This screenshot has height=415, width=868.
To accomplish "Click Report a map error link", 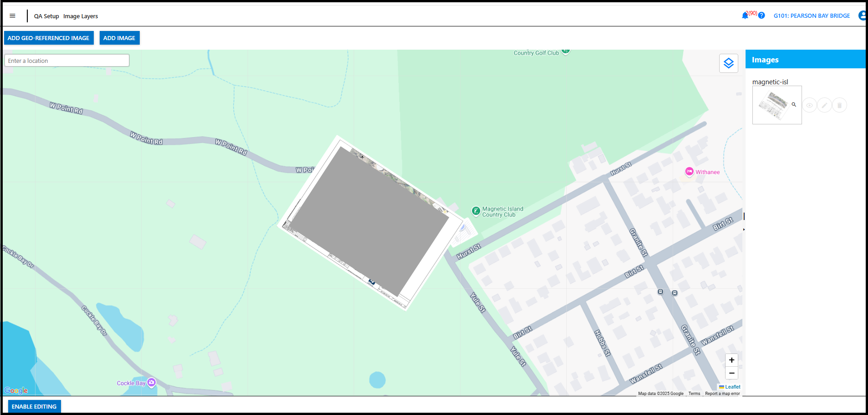I will (722, 394).
